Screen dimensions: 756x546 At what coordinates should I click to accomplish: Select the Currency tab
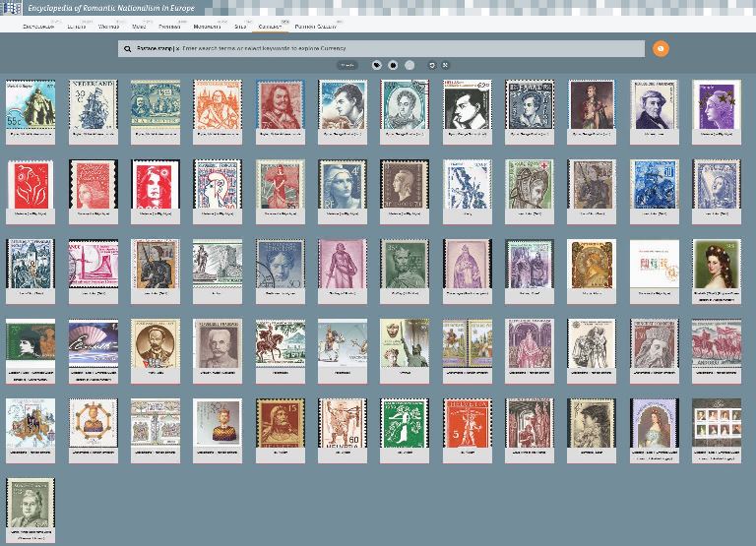point(270,27)
